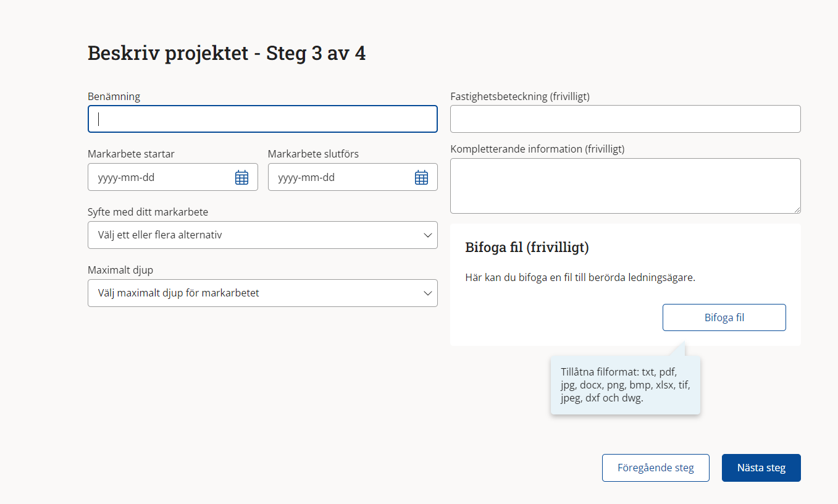Focus the Fastighetsbeteckning input field

[x=626, y=119]
